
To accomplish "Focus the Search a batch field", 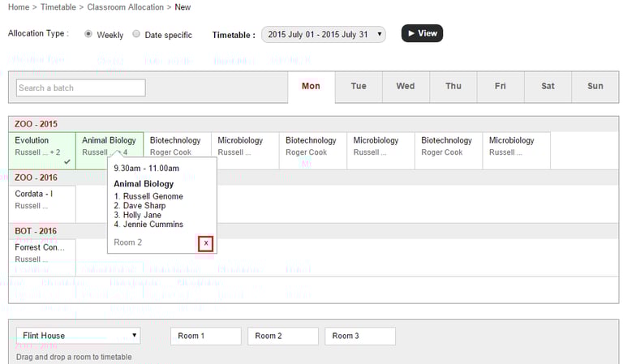I will point(81,88).
